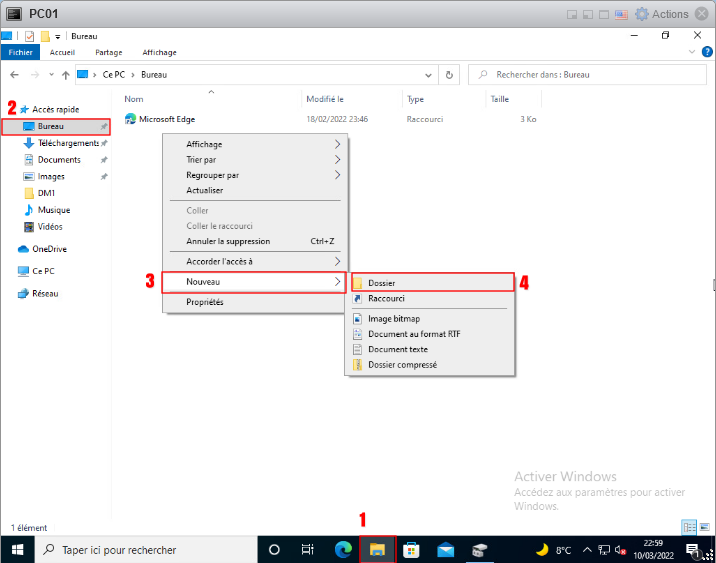The image size is (716, 563).
Task: Choose Propriétés from the context menu
Action: (x=205, y=302)
